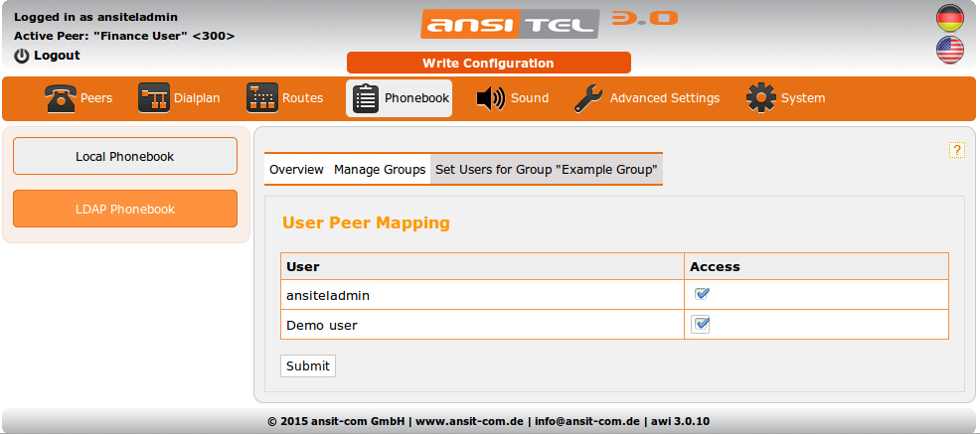Click the Advanced Settings wrench icon
This screenshot has height=434, width=980.
pos(588,98)
